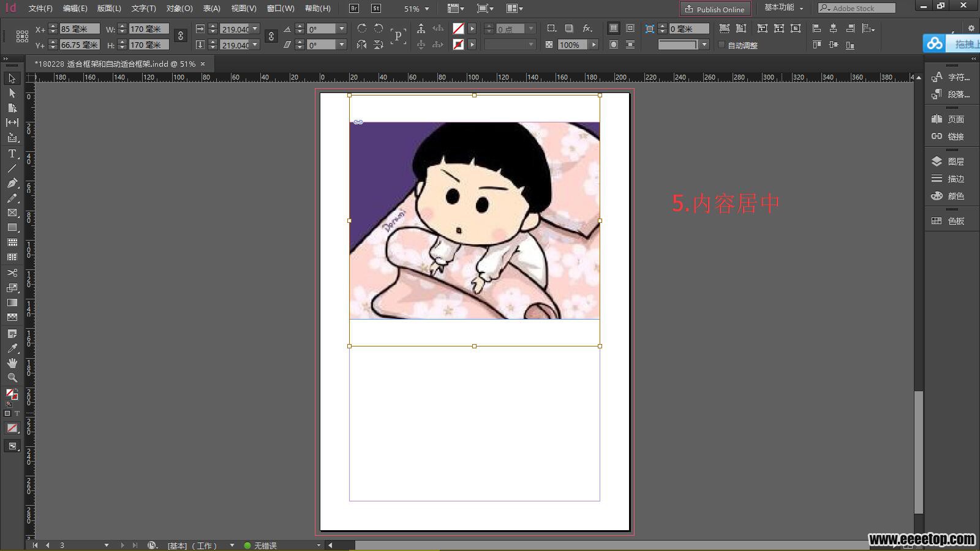Image resolution: width=980 pixels, height=551 pixels.
Task: Select the Note tool
Action: click(12, 334)
